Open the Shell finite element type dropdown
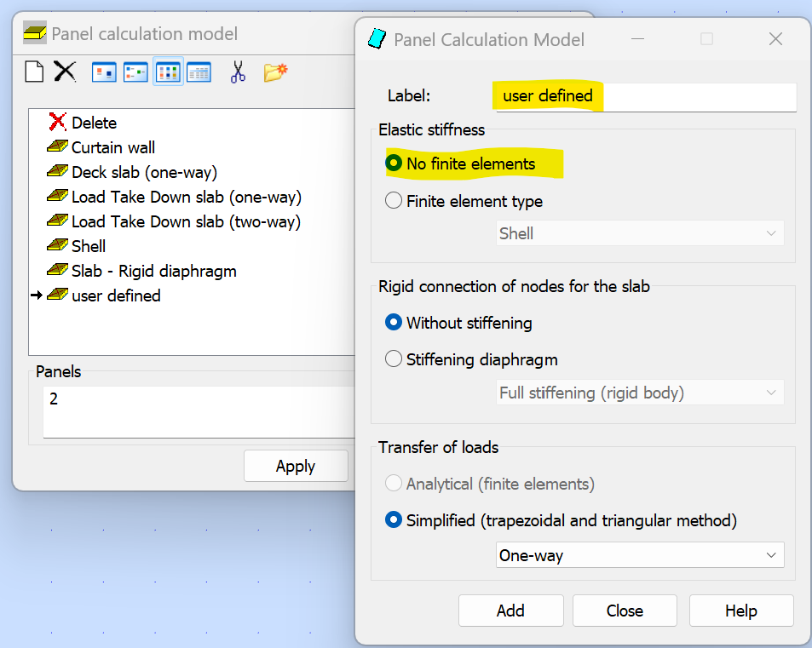Viewport: 812px width, 648px height. pos(640,233)
